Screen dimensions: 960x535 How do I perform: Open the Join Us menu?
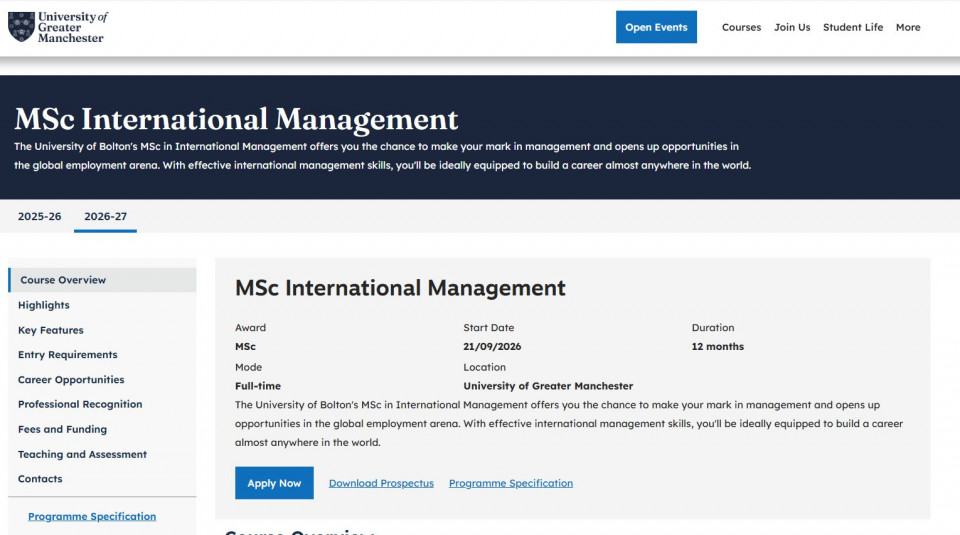tap(792, 27)
